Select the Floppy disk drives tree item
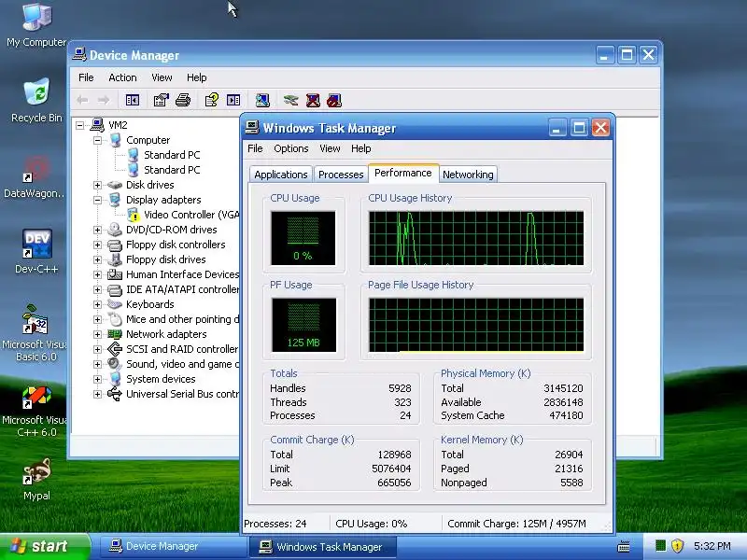Screen dimensions: 747x560 click(165, 259)
